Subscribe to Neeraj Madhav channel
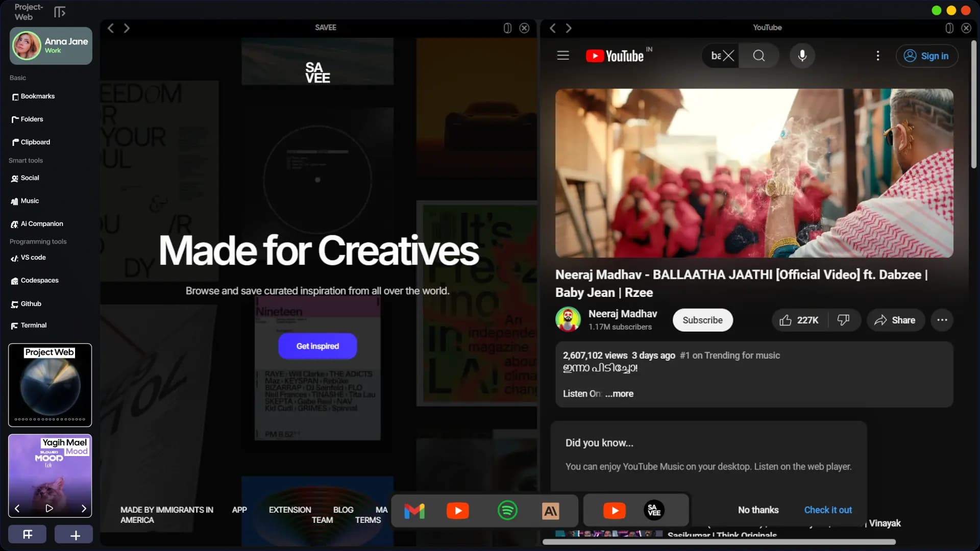 pyautogui.click(x=702, y=320)
